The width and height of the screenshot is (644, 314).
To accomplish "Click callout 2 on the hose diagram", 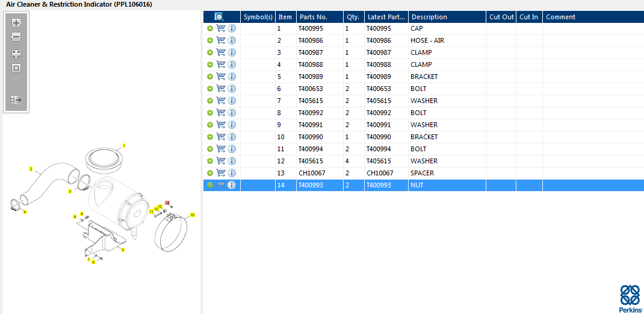I will (x=30, y=169).
